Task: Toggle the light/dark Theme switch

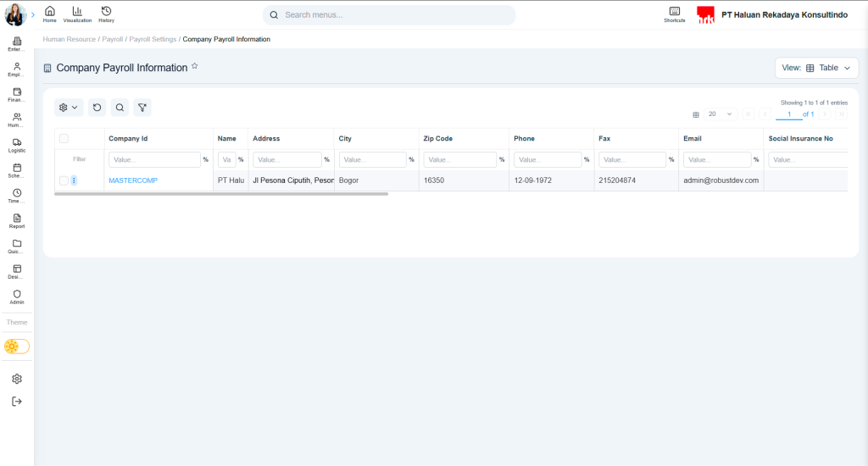Action: [17, 347]
